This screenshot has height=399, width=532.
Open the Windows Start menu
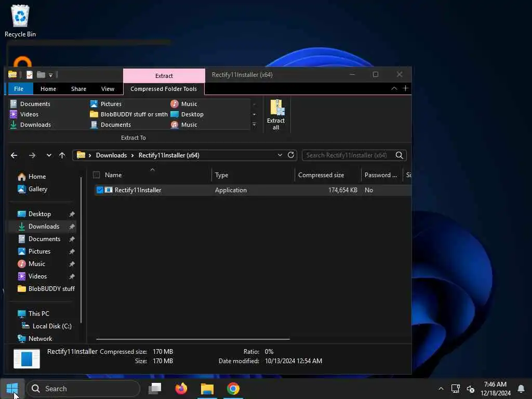pos(12,389)
